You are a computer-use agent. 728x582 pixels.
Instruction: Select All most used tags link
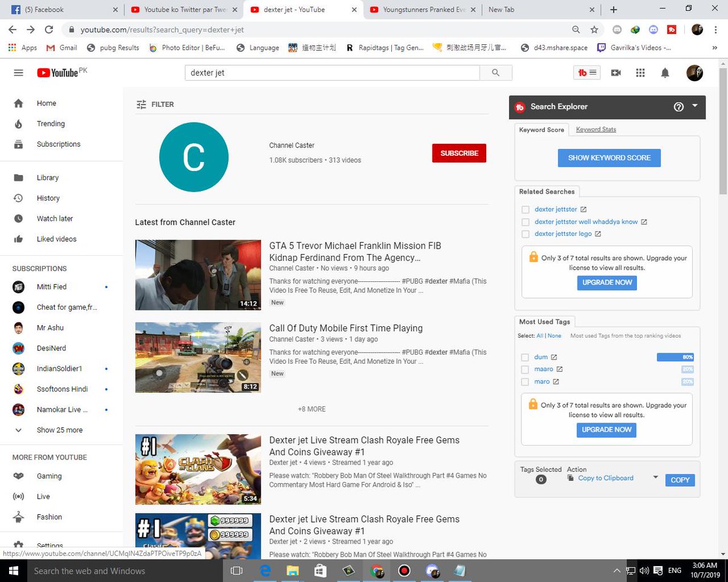coord(540,336)
